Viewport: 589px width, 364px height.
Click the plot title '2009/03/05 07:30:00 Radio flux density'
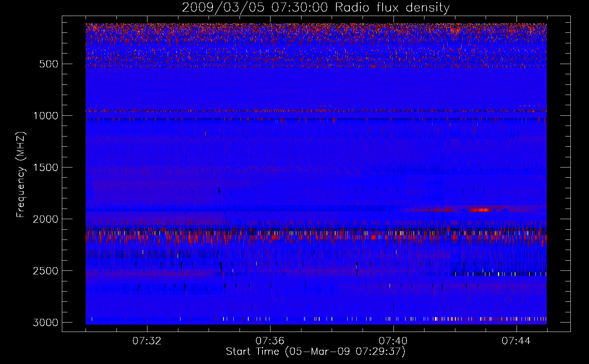[x=316, y=7]
